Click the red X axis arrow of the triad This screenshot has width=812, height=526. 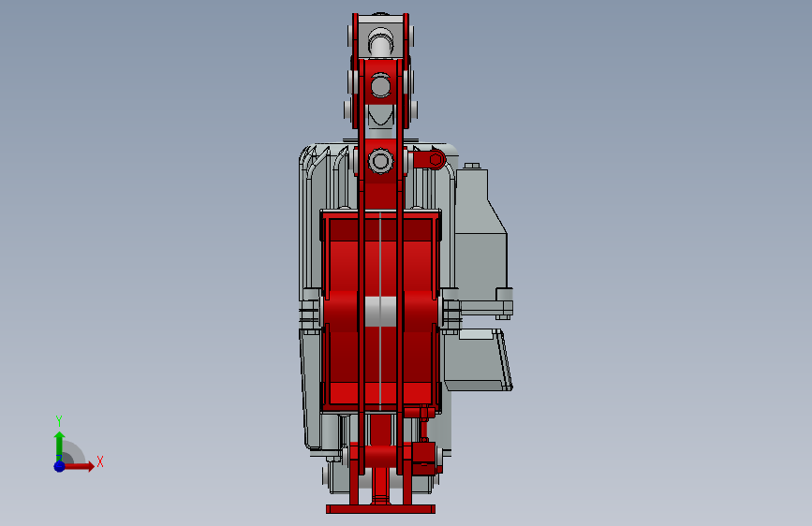(x=79, y=466)
